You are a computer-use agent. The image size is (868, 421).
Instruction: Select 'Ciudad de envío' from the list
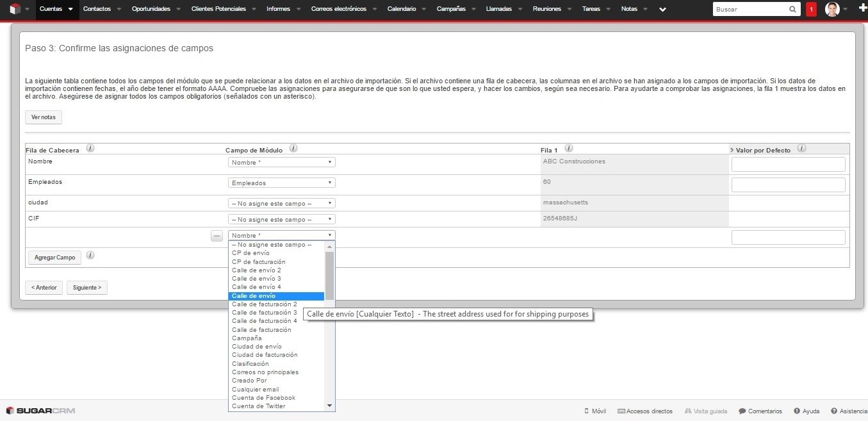tap(257, 347)
